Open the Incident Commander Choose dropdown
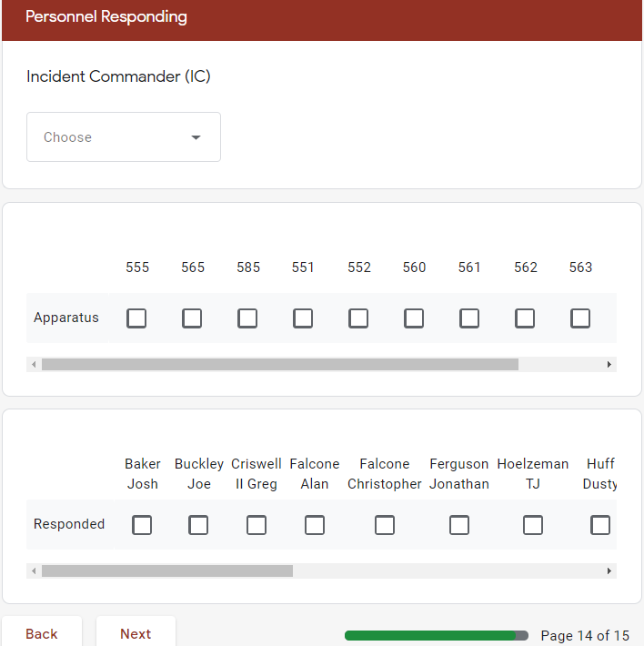 (124, 136)
